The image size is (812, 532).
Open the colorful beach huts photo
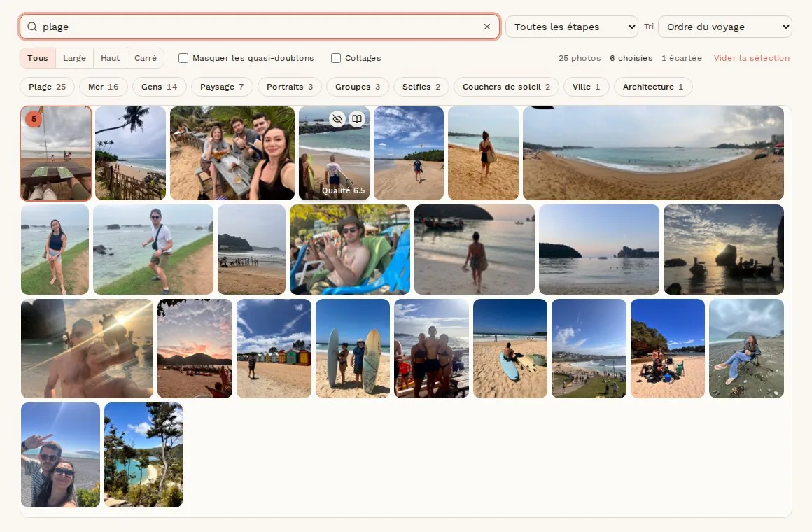click(274, 348)
